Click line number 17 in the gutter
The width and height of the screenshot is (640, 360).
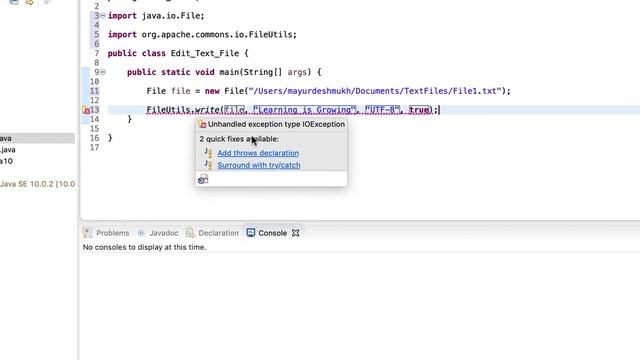(94, 147)
